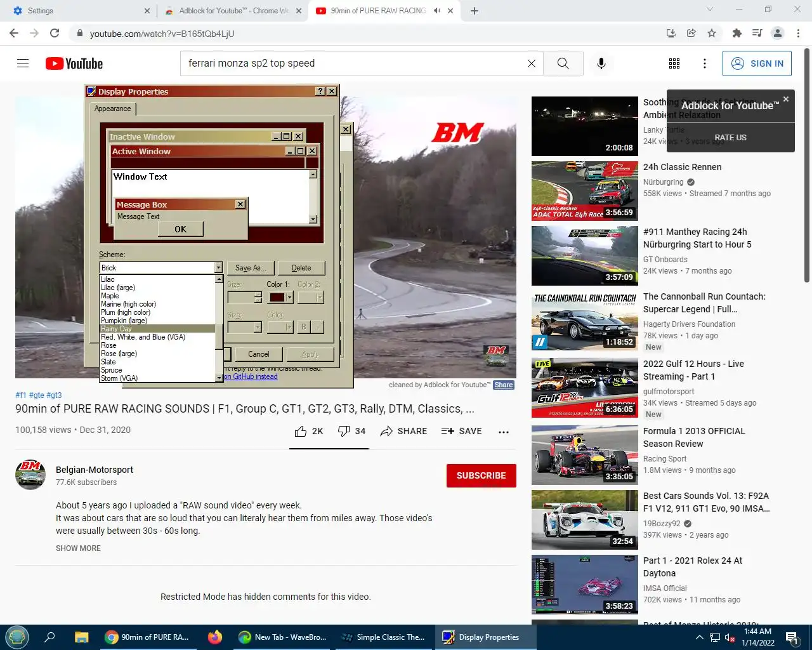Open Chrome three-dot menu
This screenshot has width=812, height=650.
pyautogui.click(x=798, y=33)
